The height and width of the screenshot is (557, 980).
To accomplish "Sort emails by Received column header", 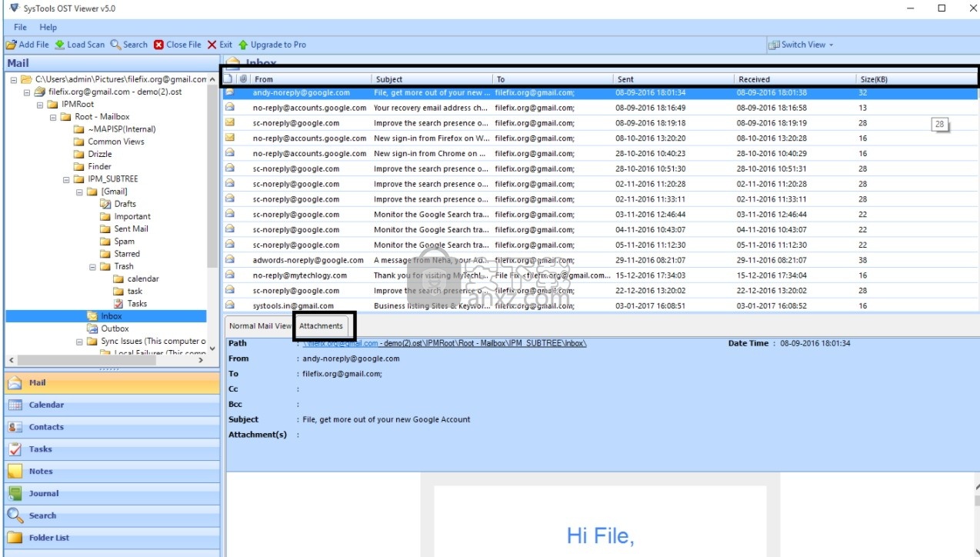I will pyautogui.click(x=795, y=78).
